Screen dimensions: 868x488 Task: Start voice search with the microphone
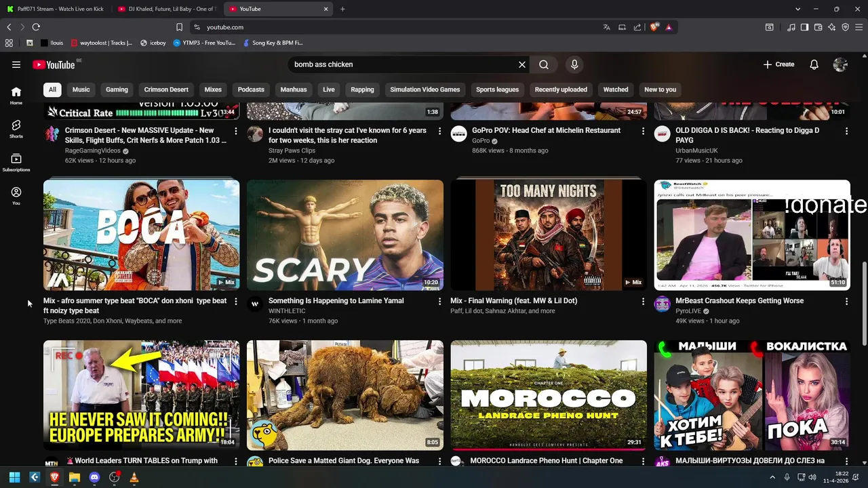tap(574, 64)
